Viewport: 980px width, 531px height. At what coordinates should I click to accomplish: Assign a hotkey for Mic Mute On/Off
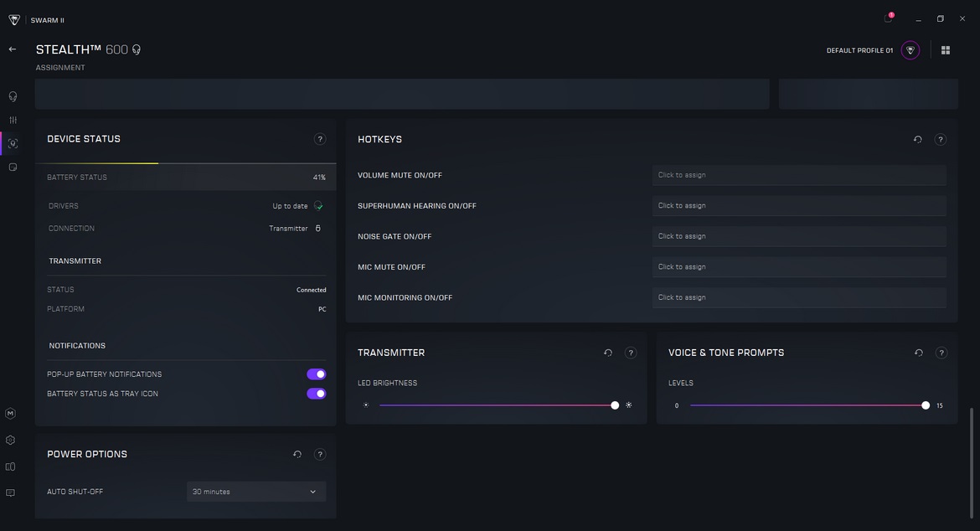(799, 267)
